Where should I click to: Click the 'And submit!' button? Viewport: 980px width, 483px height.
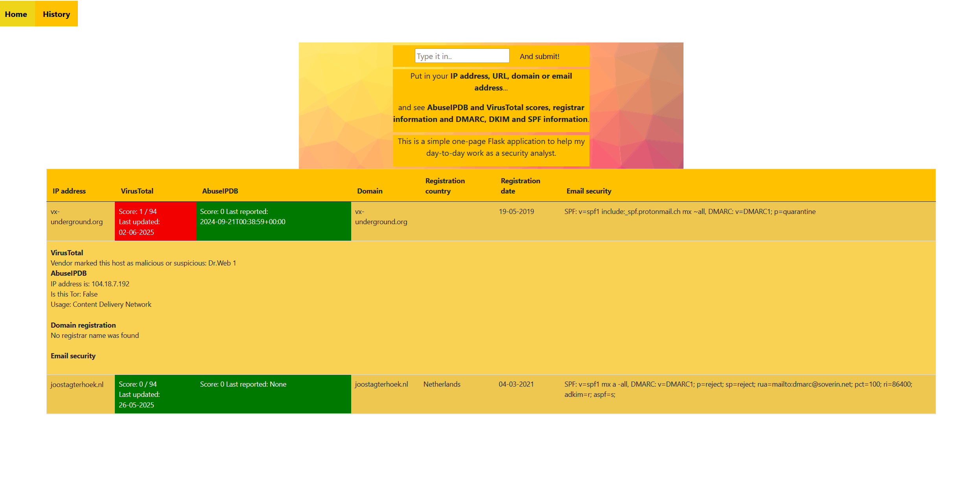pos(540,56)
